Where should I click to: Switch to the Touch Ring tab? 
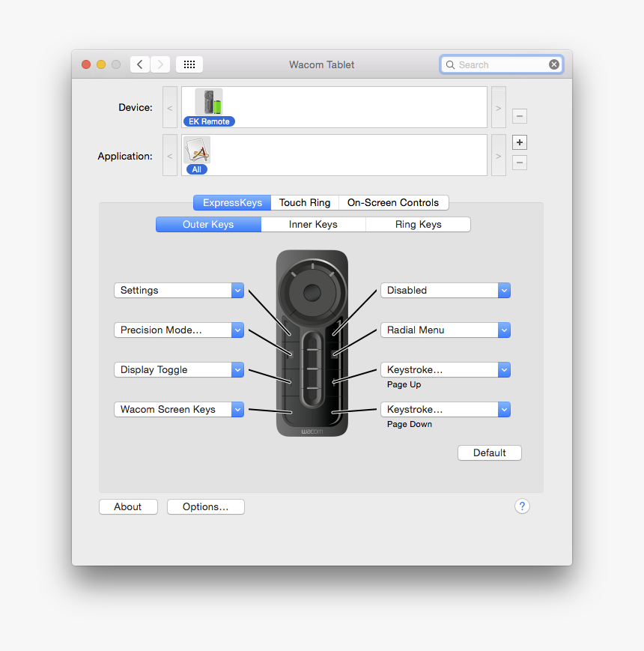[x=305, y=202]
